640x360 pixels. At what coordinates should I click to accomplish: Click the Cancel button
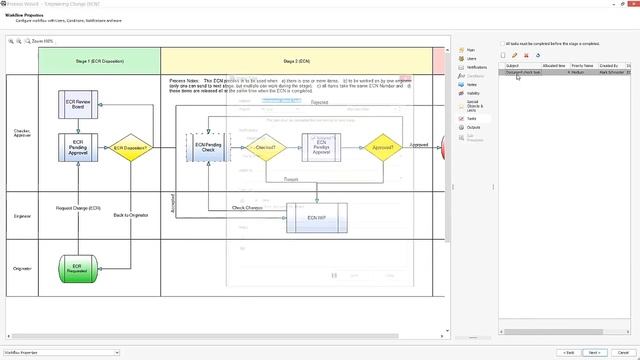pyautogui.click(x=623, y=352)
